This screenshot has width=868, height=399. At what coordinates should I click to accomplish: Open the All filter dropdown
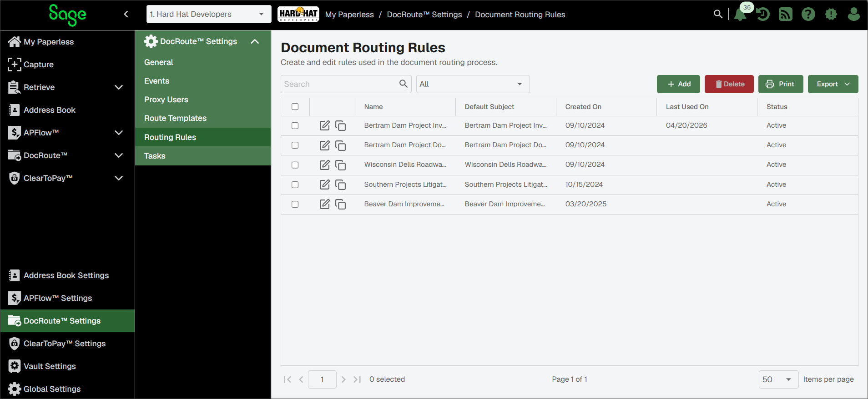473,84
